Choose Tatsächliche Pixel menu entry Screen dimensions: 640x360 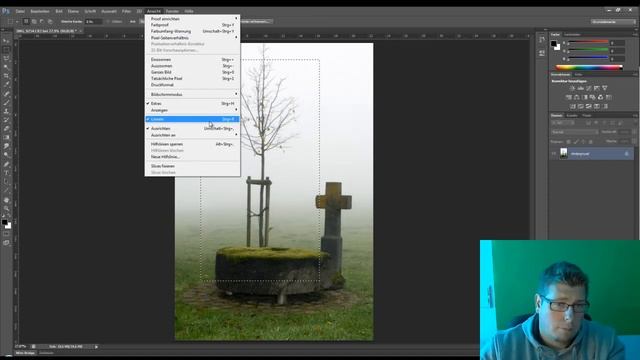(192, 78)
